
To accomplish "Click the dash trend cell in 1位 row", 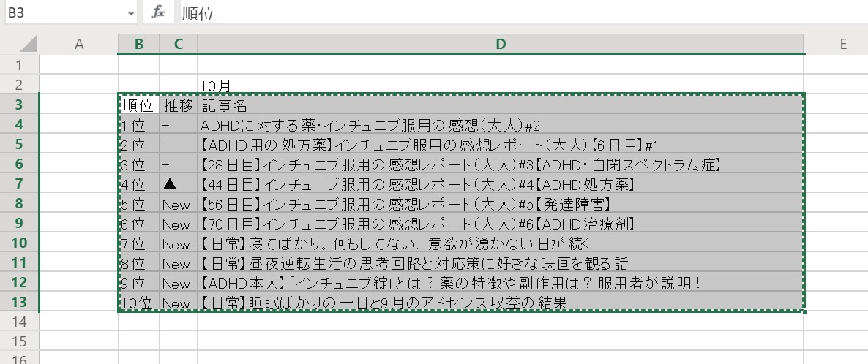I will coord(179,124).
